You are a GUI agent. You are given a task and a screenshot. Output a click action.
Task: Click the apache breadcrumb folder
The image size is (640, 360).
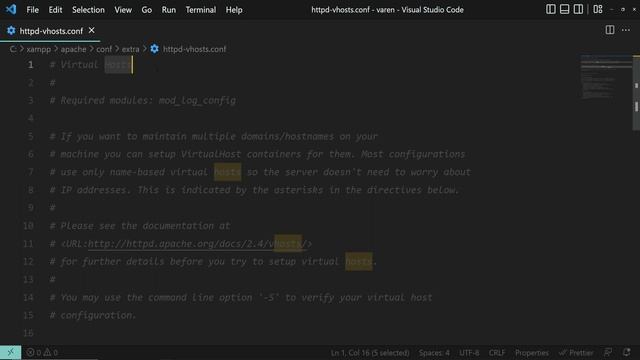click(x=73, y=49)
